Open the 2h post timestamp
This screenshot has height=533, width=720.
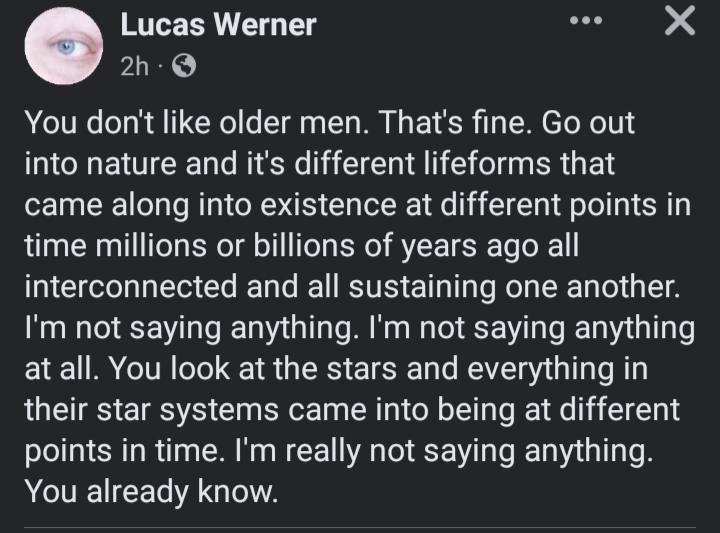click(135, 67)
